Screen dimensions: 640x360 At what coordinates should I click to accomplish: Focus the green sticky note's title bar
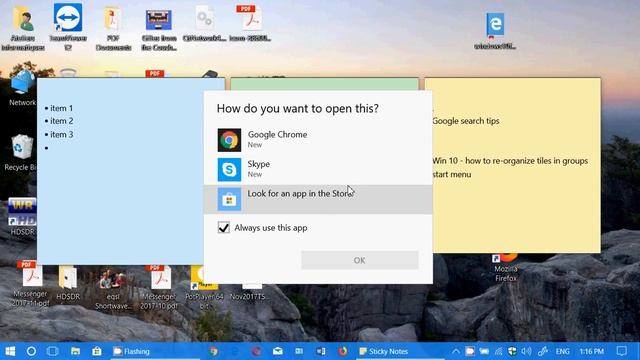click(324, 83)
